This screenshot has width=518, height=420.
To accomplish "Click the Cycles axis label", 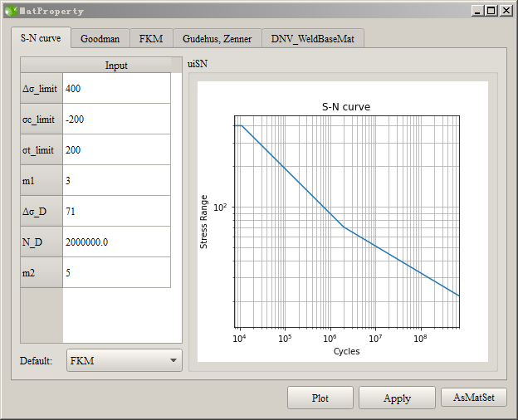I will point(346,351).
